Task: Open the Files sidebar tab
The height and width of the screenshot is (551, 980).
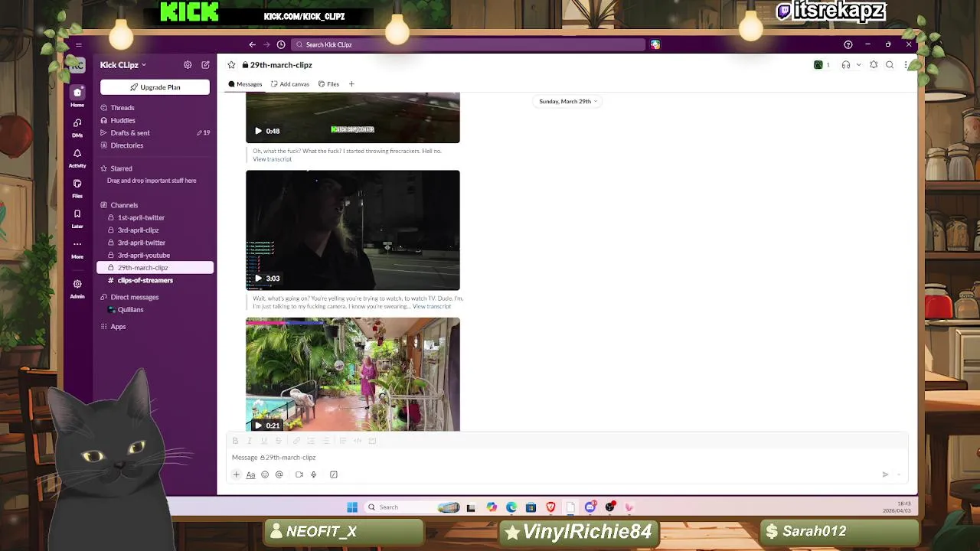Action: (77, 188)
